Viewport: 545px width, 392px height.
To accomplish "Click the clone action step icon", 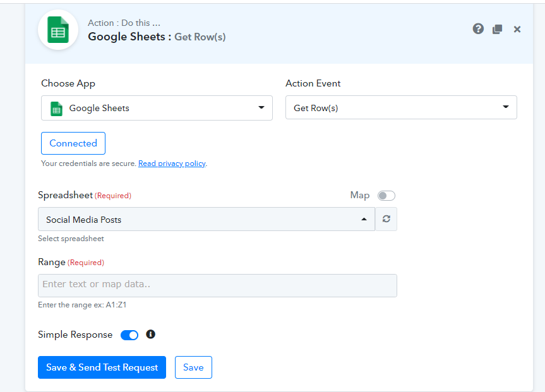I will click(498, 29).
